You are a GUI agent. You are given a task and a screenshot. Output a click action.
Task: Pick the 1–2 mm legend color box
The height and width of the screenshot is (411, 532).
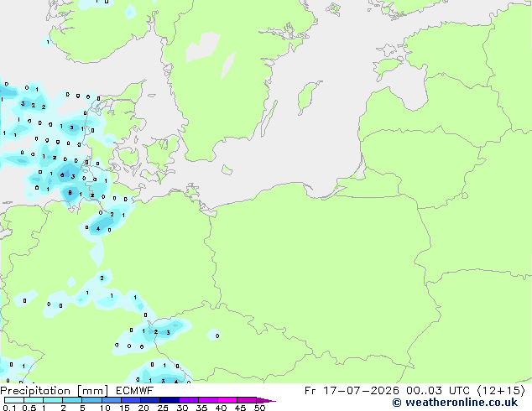click(53, 400)
